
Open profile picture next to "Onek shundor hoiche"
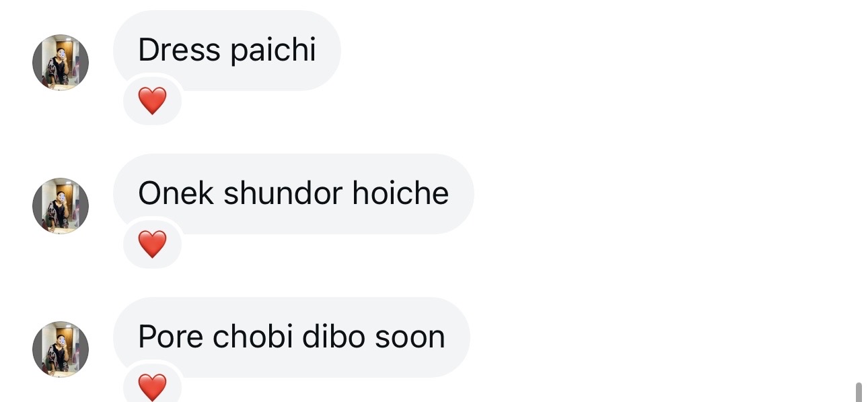click(61, 206)
